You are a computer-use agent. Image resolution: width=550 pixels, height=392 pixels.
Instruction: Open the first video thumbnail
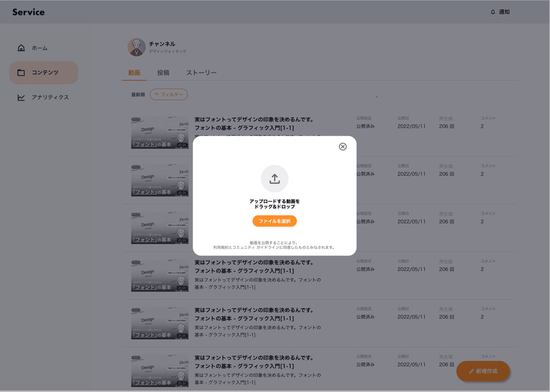coord(159,132)
